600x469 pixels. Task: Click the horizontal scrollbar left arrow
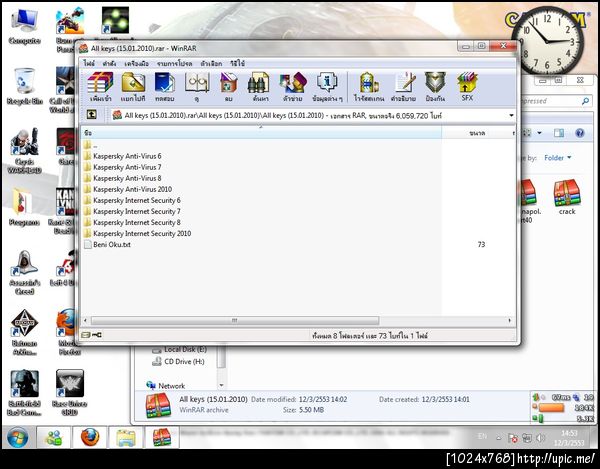(x=85, y=320)
